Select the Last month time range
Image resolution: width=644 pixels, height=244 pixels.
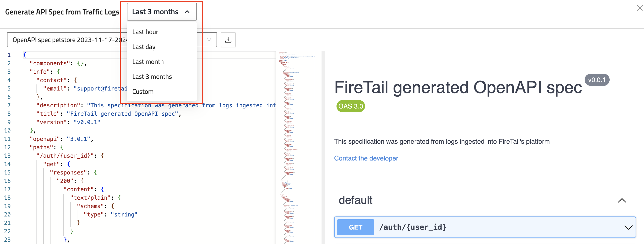point(148,62)
